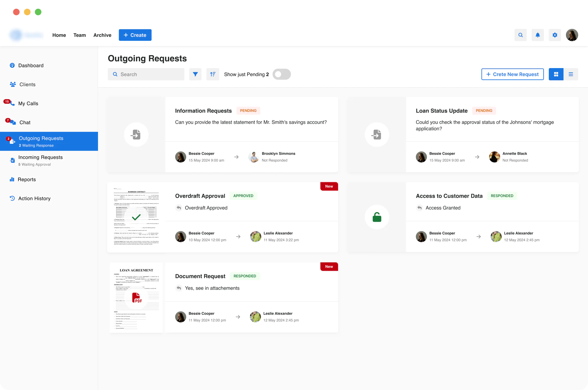
Task: Open Loan Agreement document thumbnail
Action: coord(136,298)
